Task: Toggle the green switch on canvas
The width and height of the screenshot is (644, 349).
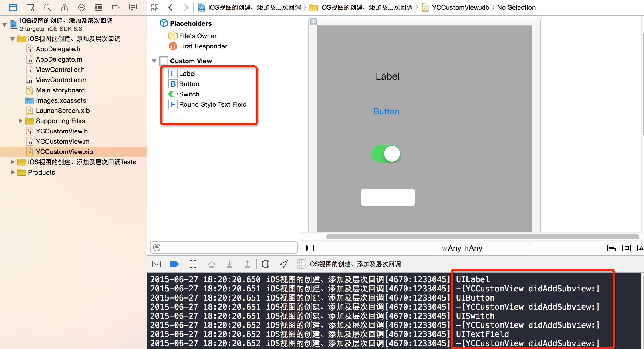Action: click(386, 154)
